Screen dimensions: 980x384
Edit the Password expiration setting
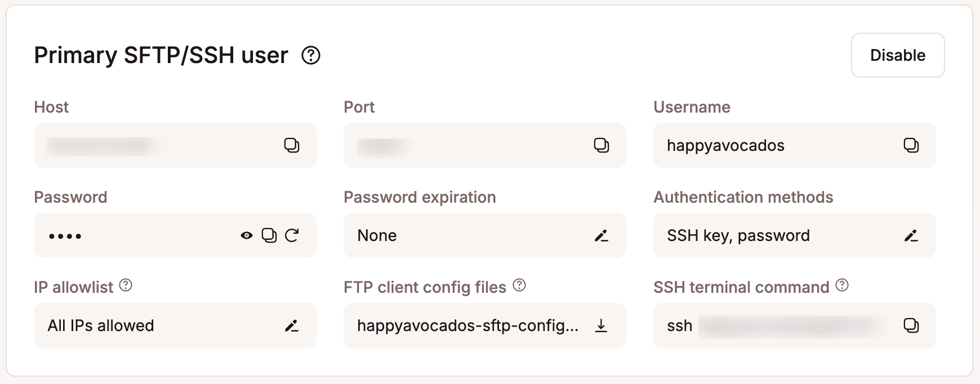tap(602, 235)
